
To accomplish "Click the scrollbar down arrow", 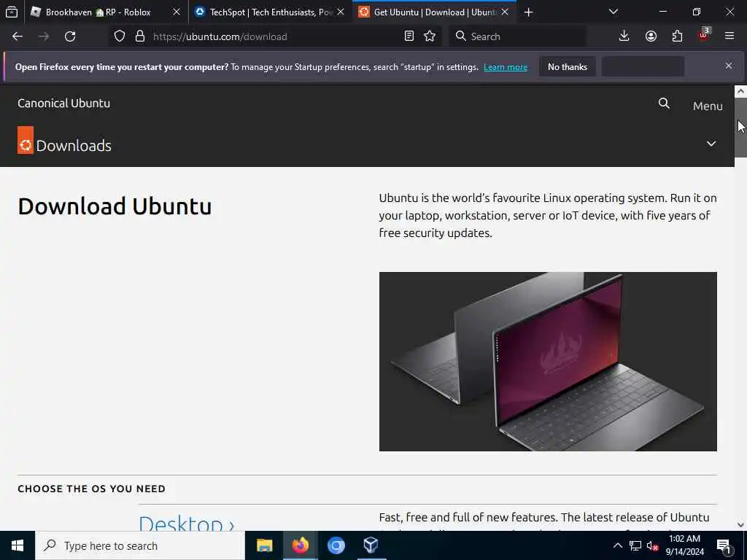I will point(741,525).
